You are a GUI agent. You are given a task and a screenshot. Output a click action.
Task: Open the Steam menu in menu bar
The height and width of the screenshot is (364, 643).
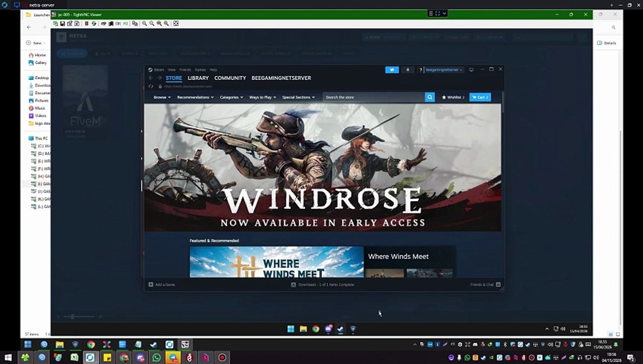coord(159,70)
